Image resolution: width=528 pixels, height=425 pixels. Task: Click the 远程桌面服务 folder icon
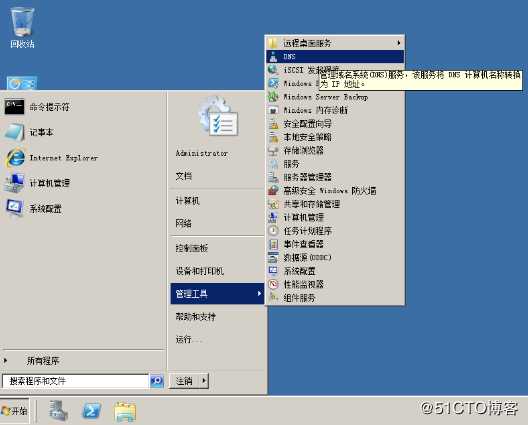(273, 43)
